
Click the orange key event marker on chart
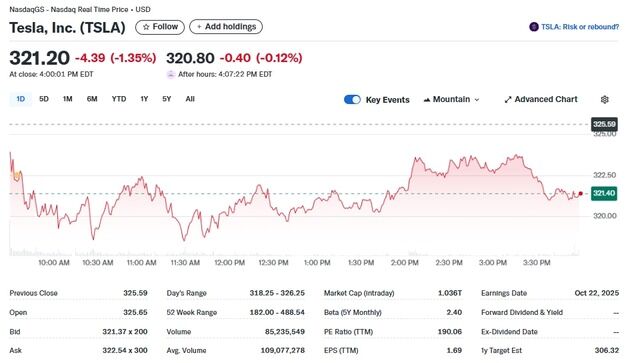(x=17, y=175)
